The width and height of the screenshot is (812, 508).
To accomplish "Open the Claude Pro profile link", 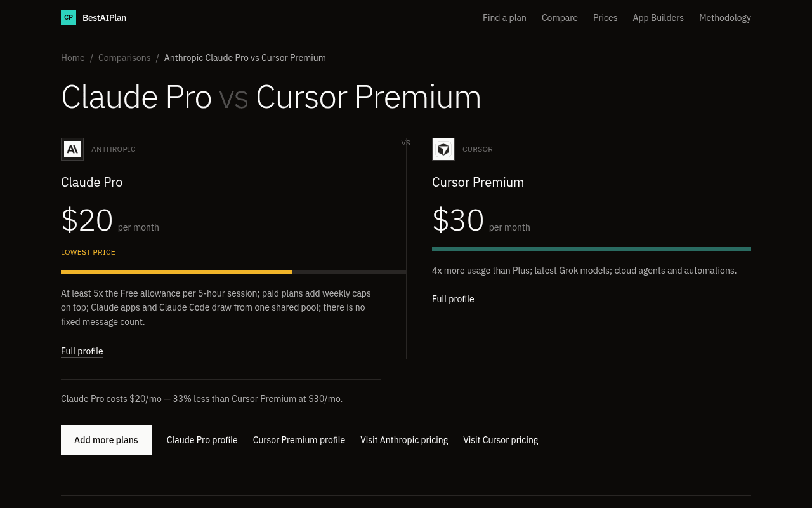I will pos(202,440).
